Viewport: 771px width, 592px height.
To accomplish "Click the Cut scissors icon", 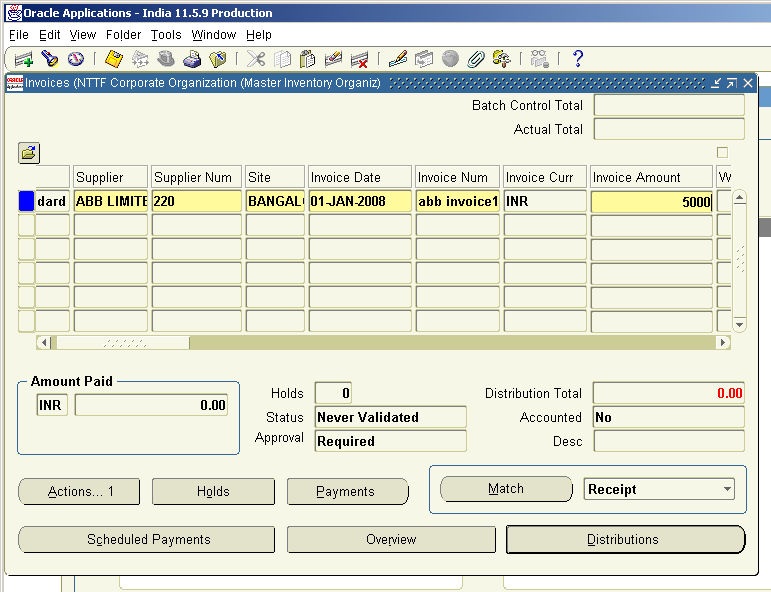I will (256, 59).
